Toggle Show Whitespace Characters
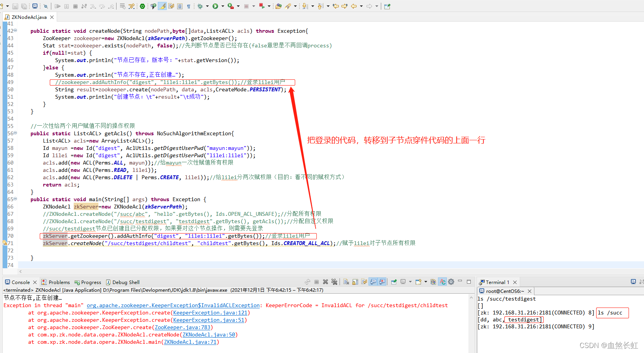The height and width of the screenshot is (353, 644). pyautogui.click(x=189, y=6)
